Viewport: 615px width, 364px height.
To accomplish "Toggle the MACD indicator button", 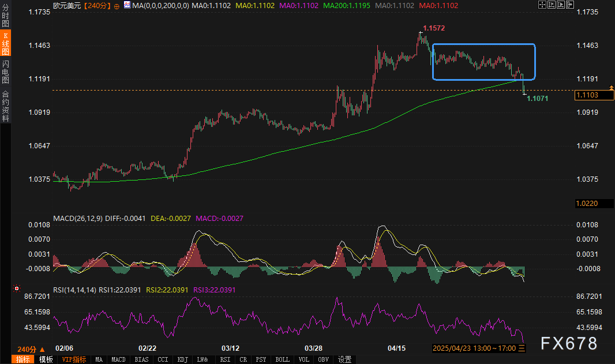I will click(118, 359).
